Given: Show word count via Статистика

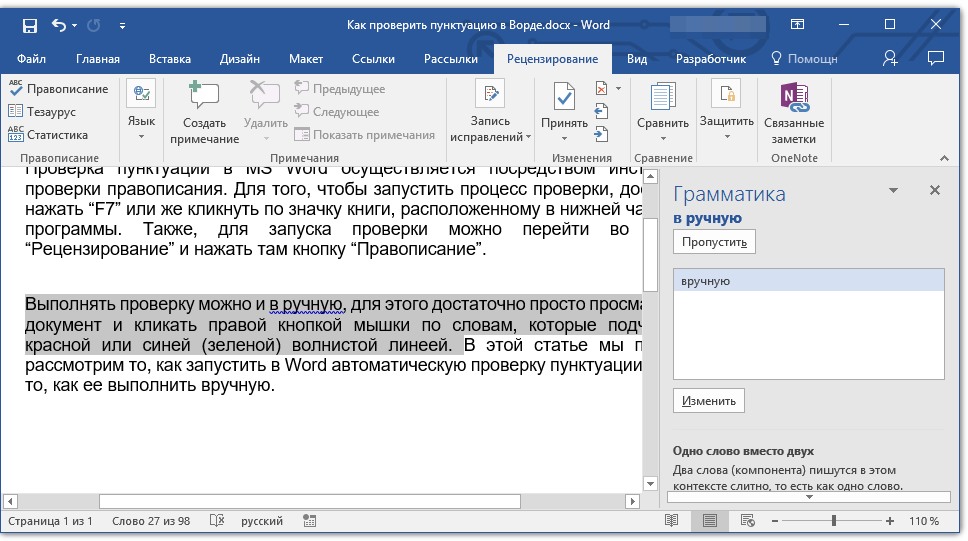Looking at the screenshot, I should click(x=48, y=135).
